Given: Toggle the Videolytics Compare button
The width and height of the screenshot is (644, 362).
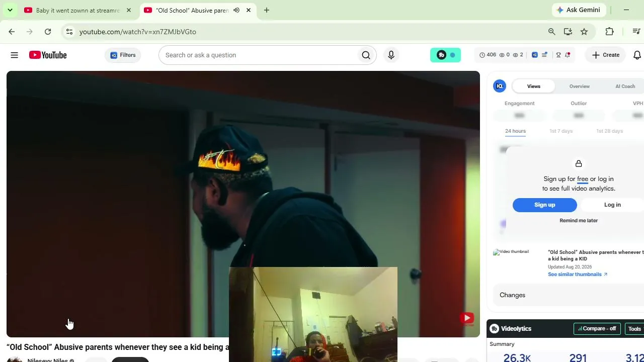Looking at the screenshot, I should tap(598, 329).
